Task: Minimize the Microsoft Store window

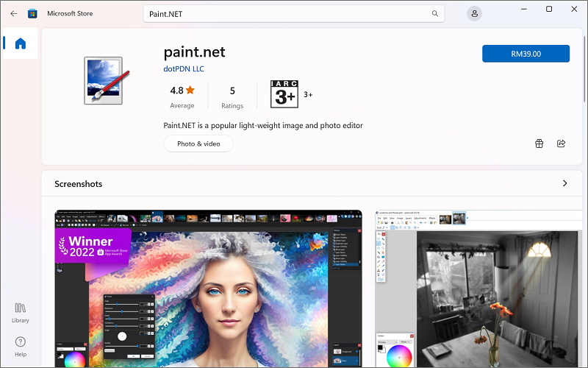Action: tap(524, 9)
